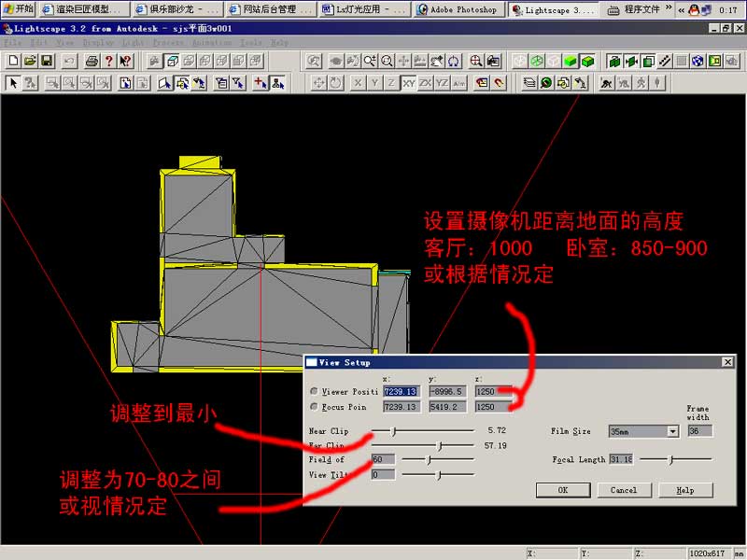Screen dimensions: 747x560
Task: Switch display to colored wireframe mode
Action: (x=537, y=61)
